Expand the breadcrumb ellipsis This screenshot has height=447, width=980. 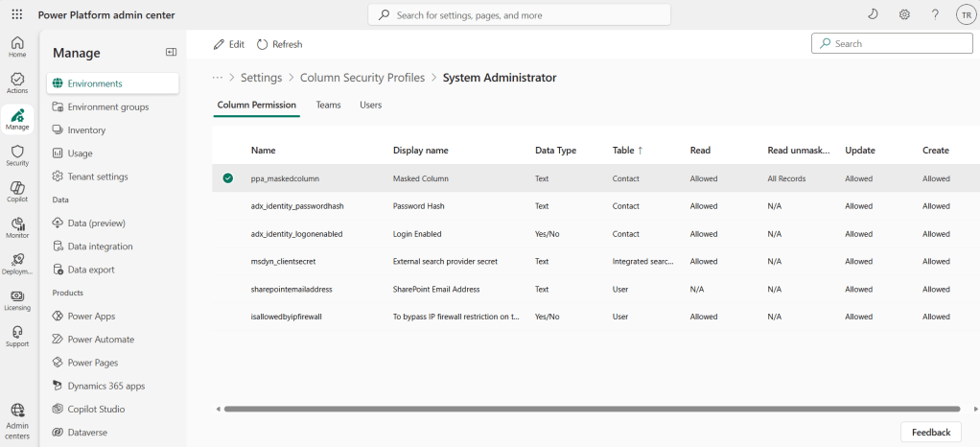[x=218, y=78]
